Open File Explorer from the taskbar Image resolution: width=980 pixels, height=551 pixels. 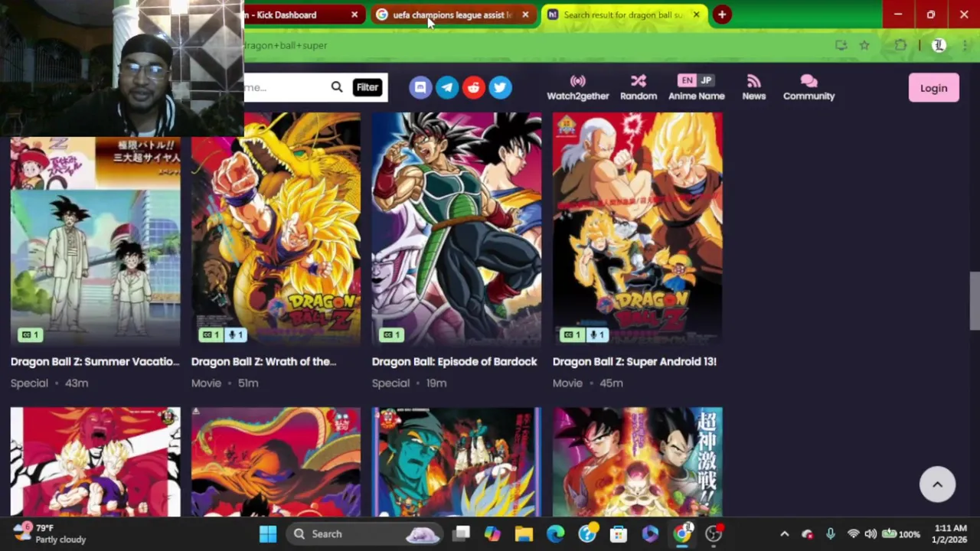[x=524, y=533]
